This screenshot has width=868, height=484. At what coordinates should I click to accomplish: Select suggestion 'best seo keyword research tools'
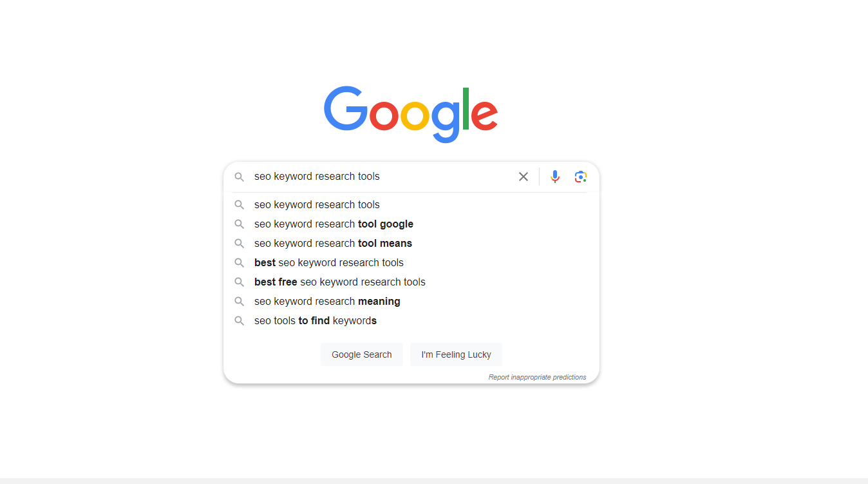tap(328, 262)
